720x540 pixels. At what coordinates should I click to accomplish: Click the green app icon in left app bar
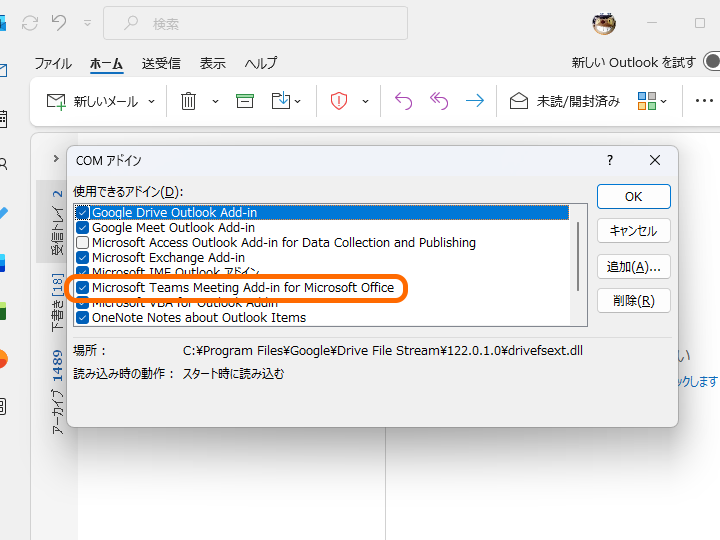pos(3,311)
